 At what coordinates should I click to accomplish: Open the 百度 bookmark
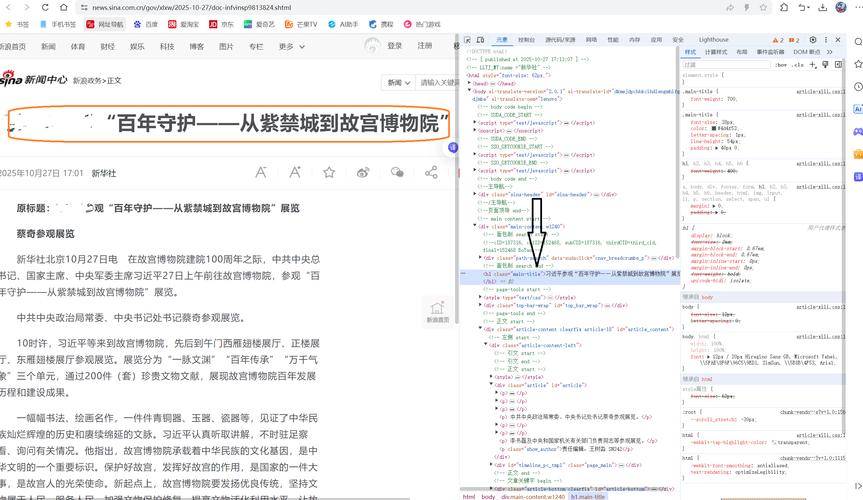[145, 24]
